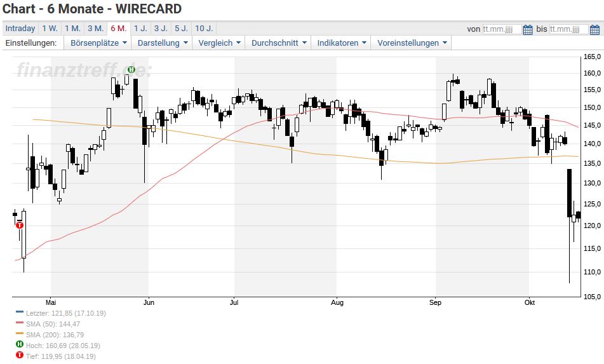
Task: Click the blue Letzter legend color swatch
Action: (x=20, y=312)
